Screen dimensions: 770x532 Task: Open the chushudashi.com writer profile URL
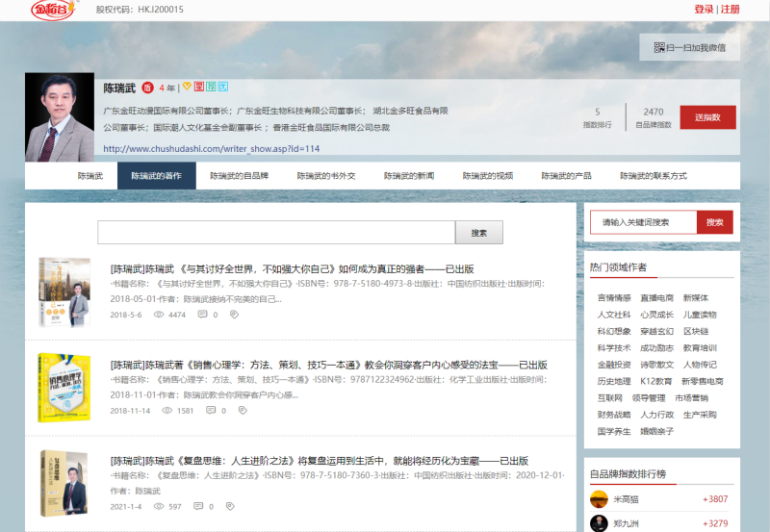211,149
